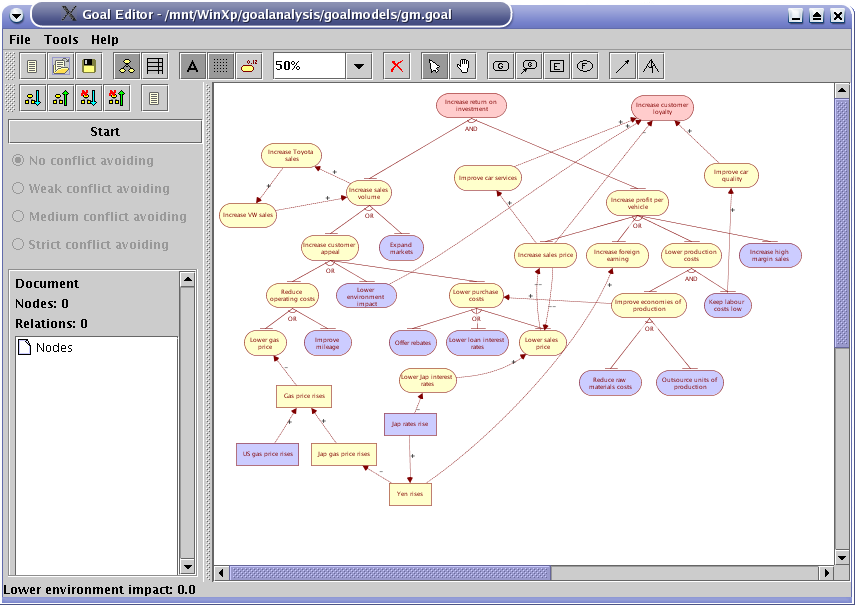Viewport: 855px width, 605px height.
Task: Click the canvas horizontal scrollbar thumb
Action: point(390,573)
